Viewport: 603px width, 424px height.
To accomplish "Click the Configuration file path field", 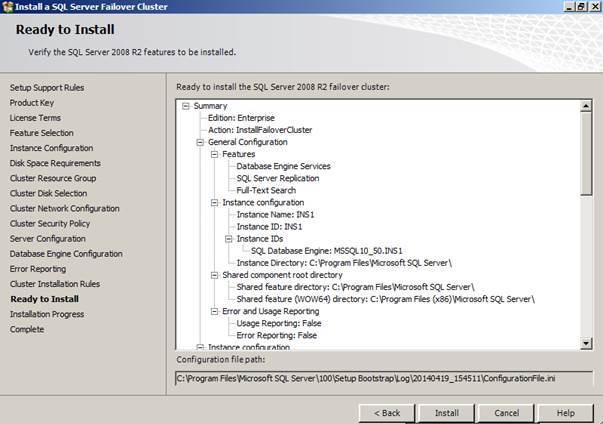I will pos(384,379).
